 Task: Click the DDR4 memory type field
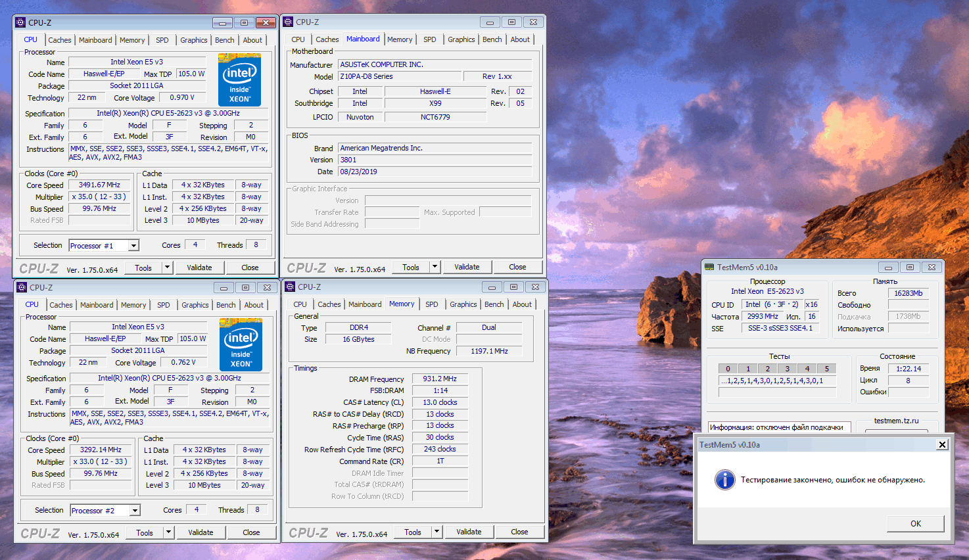coord(359,327)
